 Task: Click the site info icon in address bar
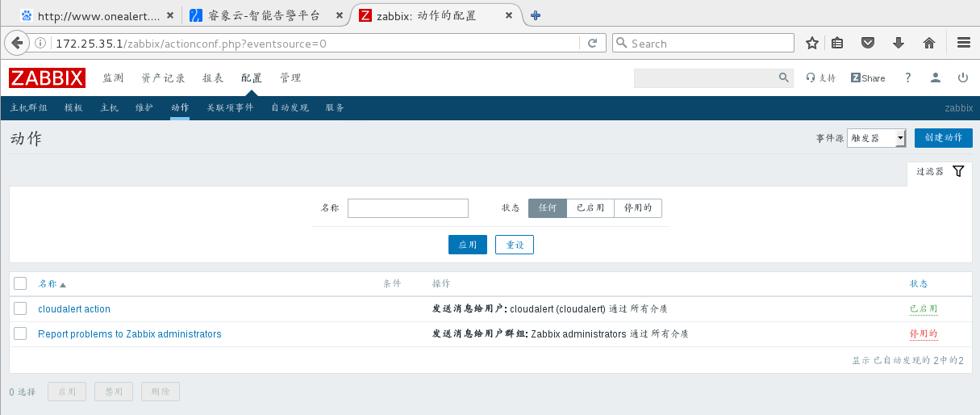[x=40, y=44]
